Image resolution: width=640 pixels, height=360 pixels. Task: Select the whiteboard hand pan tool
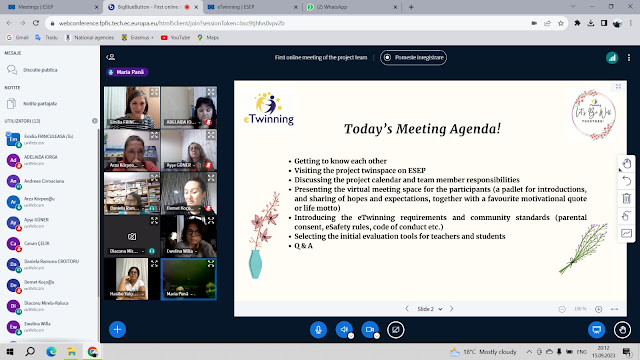pyautogui.click(x=627, y=164)
